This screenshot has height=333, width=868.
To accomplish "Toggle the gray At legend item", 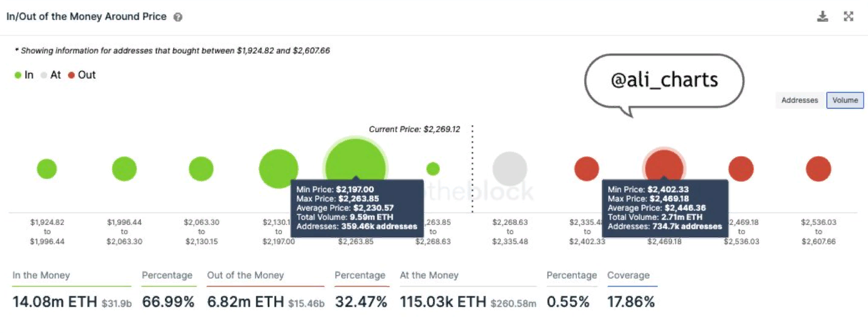I will coord(51,75).
